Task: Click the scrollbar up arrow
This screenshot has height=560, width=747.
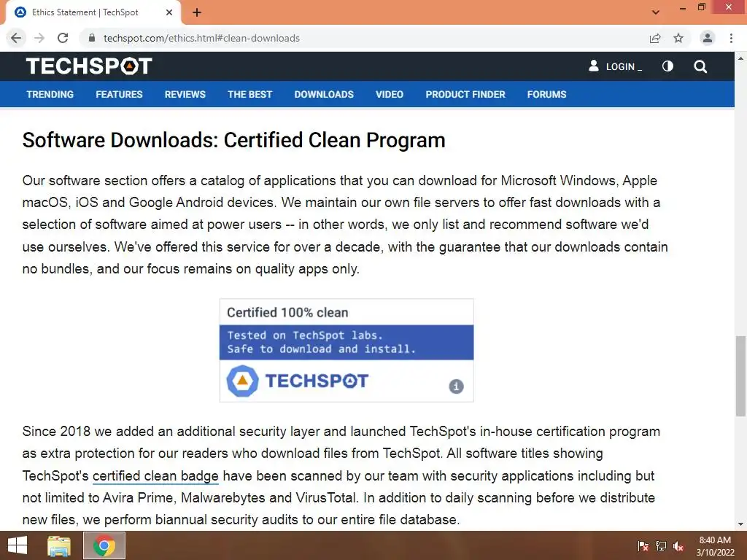Action: pos(740,58)
